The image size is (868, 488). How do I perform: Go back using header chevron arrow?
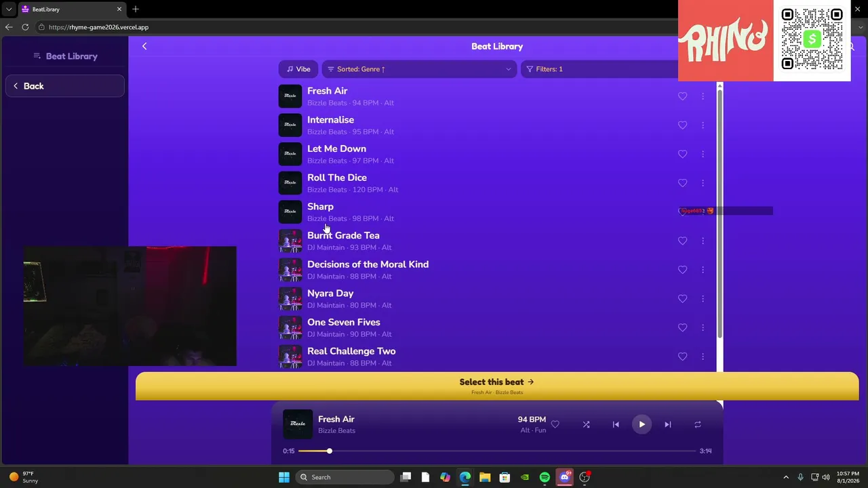click(144, 46)
